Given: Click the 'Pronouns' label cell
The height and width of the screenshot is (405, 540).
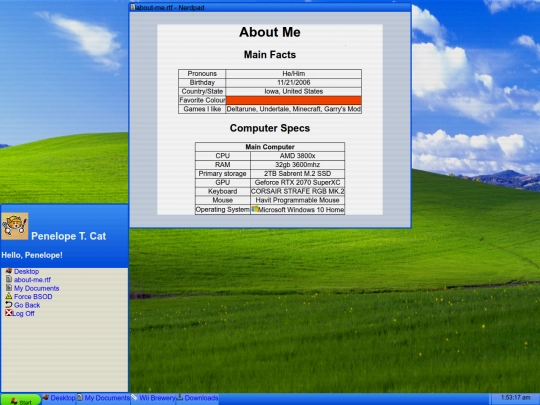Looking at the screenshot, I should 202,74.
